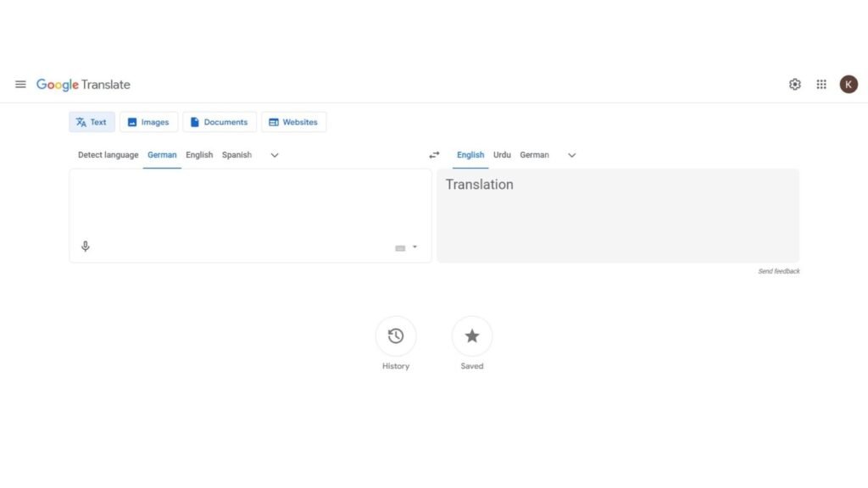Toggle the on-screen keyboard icon
The height and width of the screenshot is (488, 868).
400,248
